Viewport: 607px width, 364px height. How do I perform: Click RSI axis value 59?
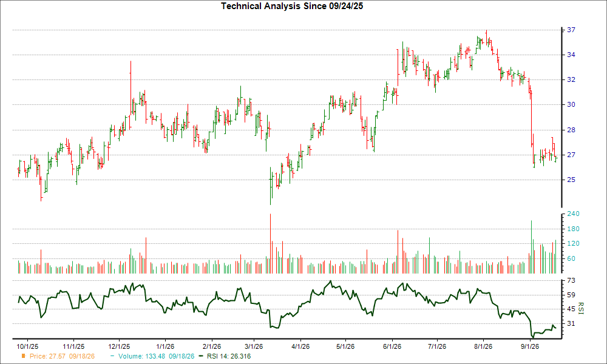(571, 295)
